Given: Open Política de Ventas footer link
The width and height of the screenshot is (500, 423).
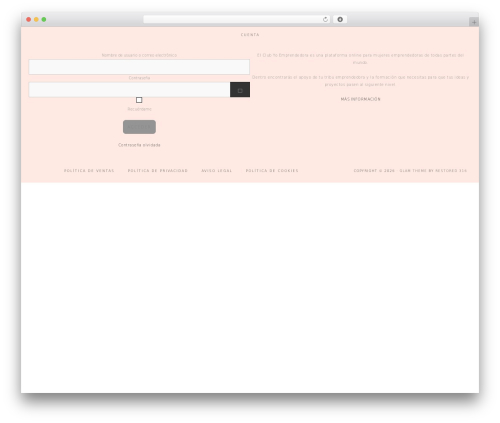Looking at the screenshot, I should [x=89, y=171].
